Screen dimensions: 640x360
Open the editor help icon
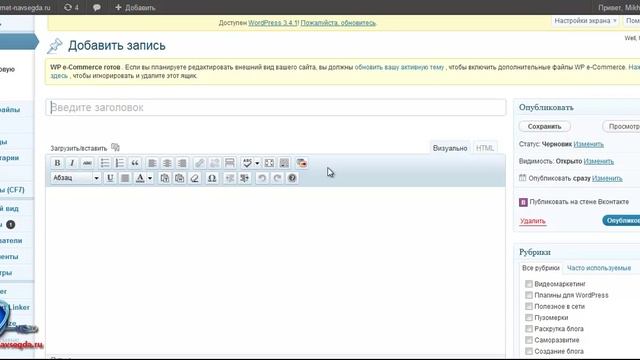pos(292,178)
